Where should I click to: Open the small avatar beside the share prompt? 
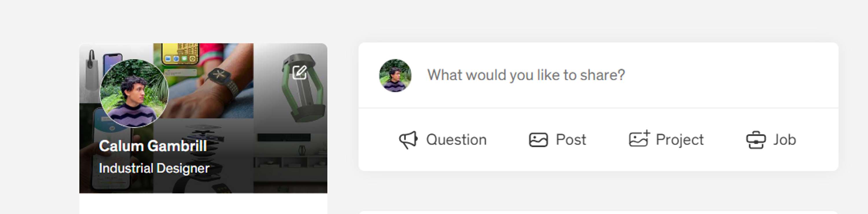[395, 75]
